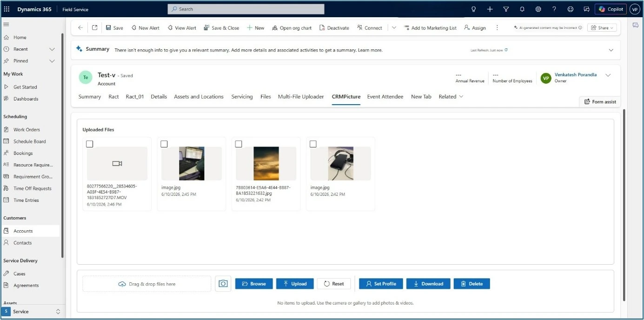Open Contacts in sidebar
The width and height of the screenshot is (644, 320).
click(22, 243)
